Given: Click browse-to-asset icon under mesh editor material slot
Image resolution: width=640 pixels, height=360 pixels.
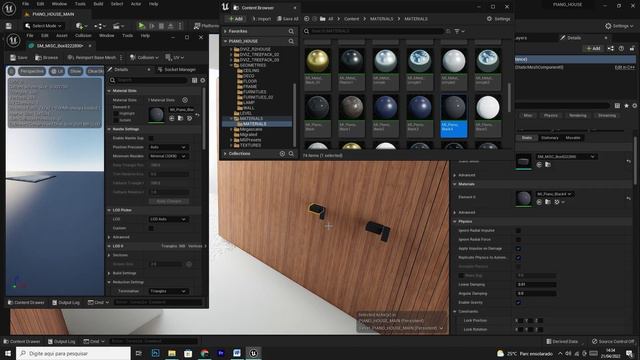Looking at the screenshot, I should coord(180,118).
